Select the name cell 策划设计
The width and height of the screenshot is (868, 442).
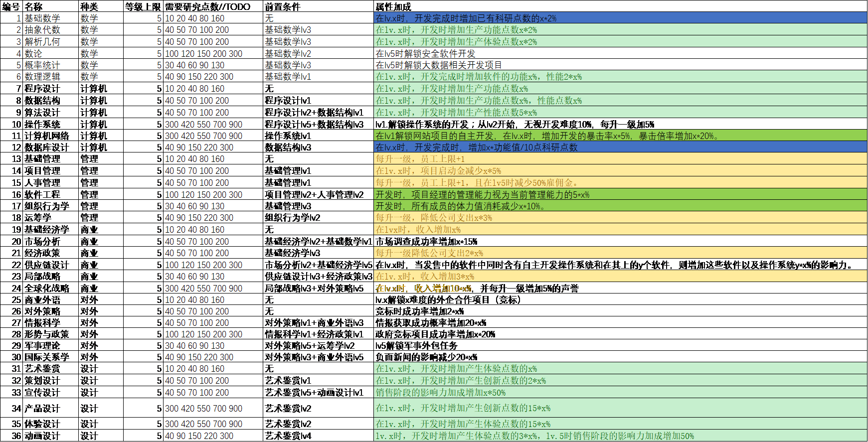[x=51, y=380]
